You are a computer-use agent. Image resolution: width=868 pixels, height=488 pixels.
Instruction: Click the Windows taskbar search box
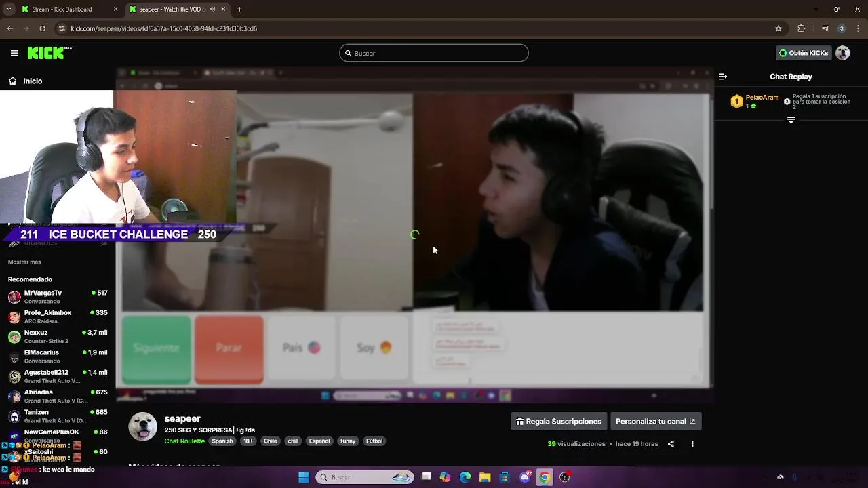(x=365, y=477)
